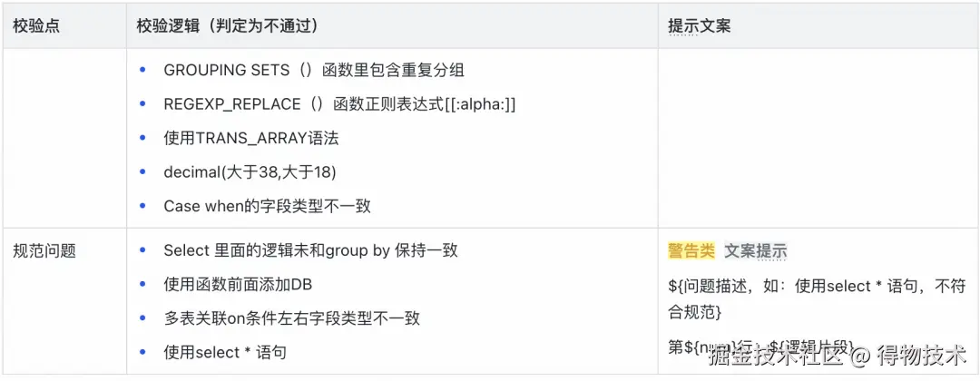Screen dimensions: 980x381
Task: Click the 使用函数前面添加DB item
Action: tap(238, 284)
